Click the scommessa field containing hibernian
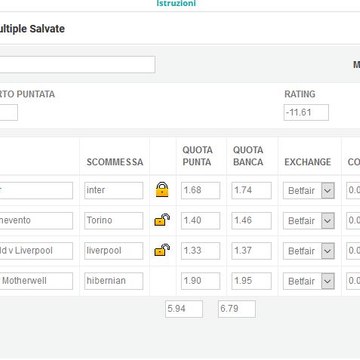 click(114, 281)
